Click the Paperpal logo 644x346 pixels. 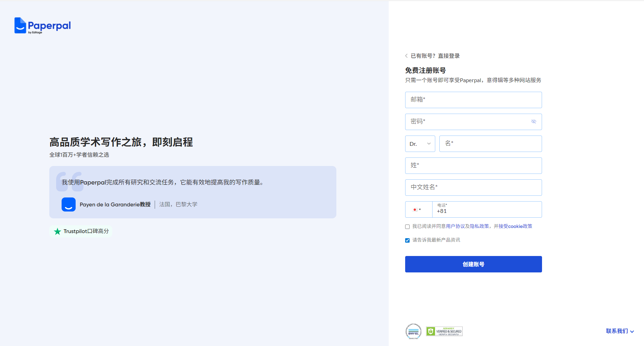(42, 26)
